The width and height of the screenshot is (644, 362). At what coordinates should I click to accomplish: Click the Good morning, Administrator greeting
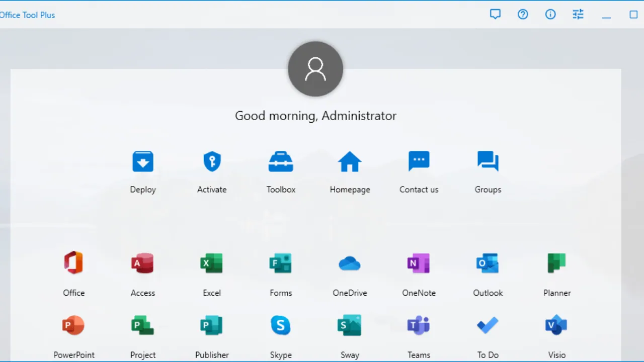tap(315, 116)
